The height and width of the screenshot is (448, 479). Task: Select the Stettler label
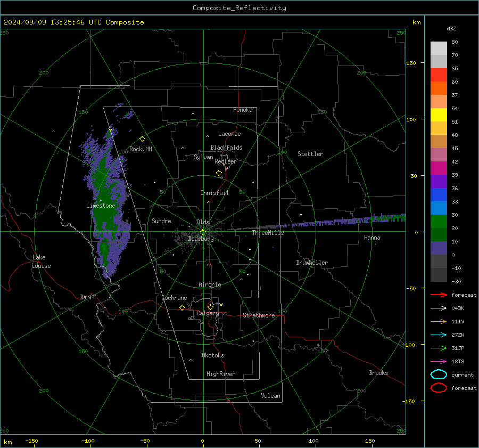point(310,154)
